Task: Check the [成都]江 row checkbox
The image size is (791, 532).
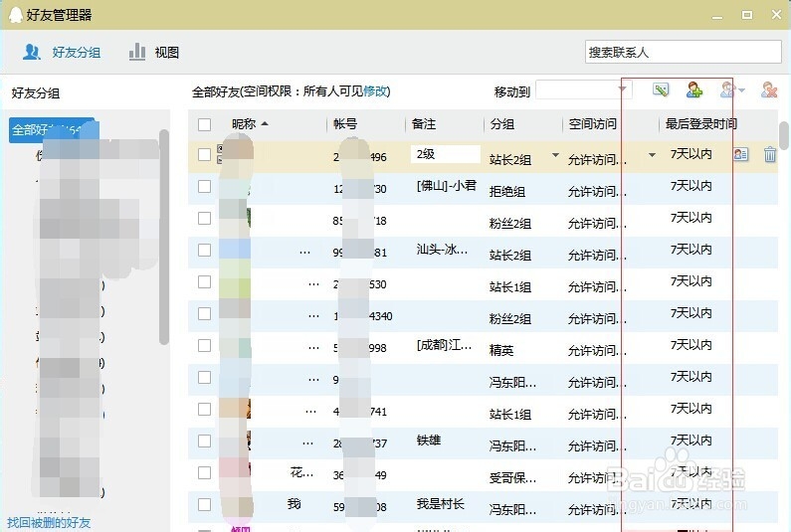Action: click(x=204, y=345)
